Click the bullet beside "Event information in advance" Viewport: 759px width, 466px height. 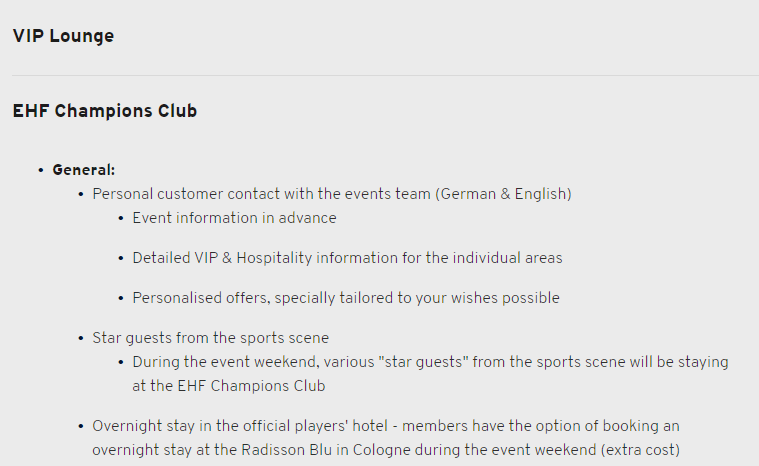pos(121,218)
